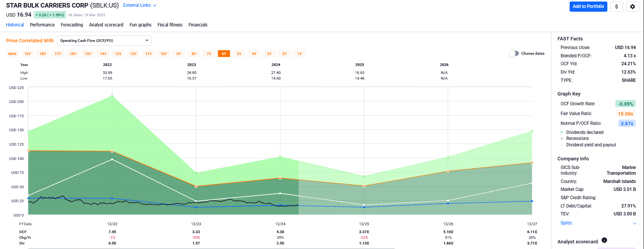Click Add to Portfolio button
Viewport: 644px width, 249px height.
[x=588, y=6]
